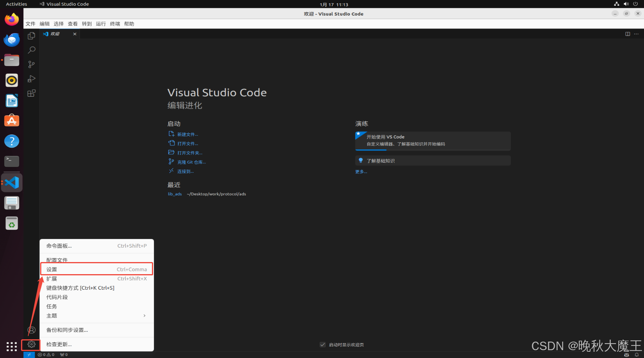This screenshot has width=644, height=358.
Task: Click the Manage gear icon
Action: [32, 344]
